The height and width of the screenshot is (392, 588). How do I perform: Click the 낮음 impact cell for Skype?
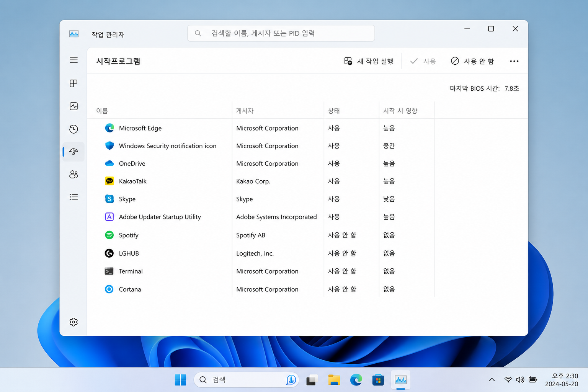coord(389,199)
